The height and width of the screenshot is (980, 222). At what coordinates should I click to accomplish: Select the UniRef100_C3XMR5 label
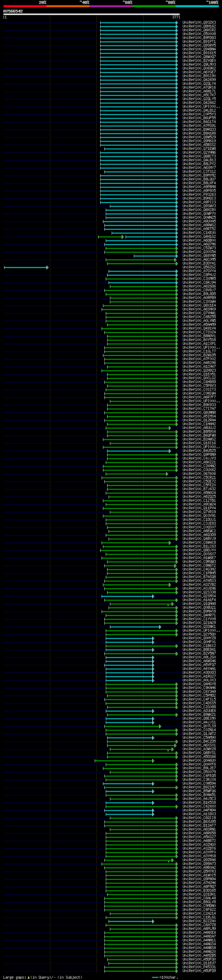[199, 279]
